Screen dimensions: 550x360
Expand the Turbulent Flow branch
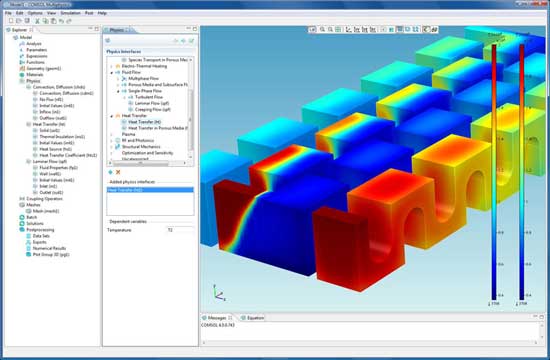(125, 97)
